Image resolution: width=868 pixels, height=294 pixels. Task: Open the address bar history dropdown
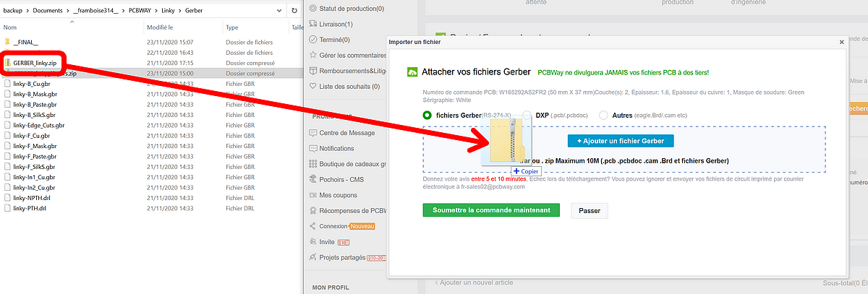(x=278, y=10)
